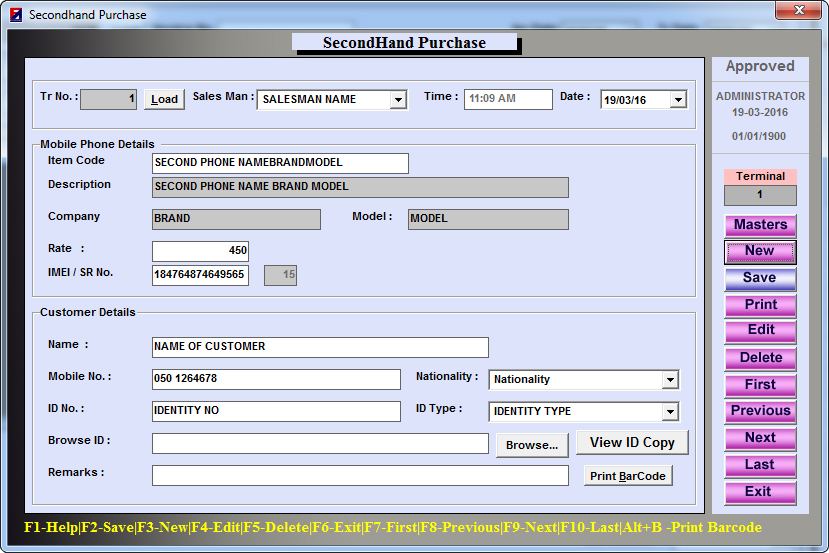The width and height of the screenshot is (829, 553).
Task: Expand the ID Type dropdown
Action: pyautogui.click(x=670, y=412)
